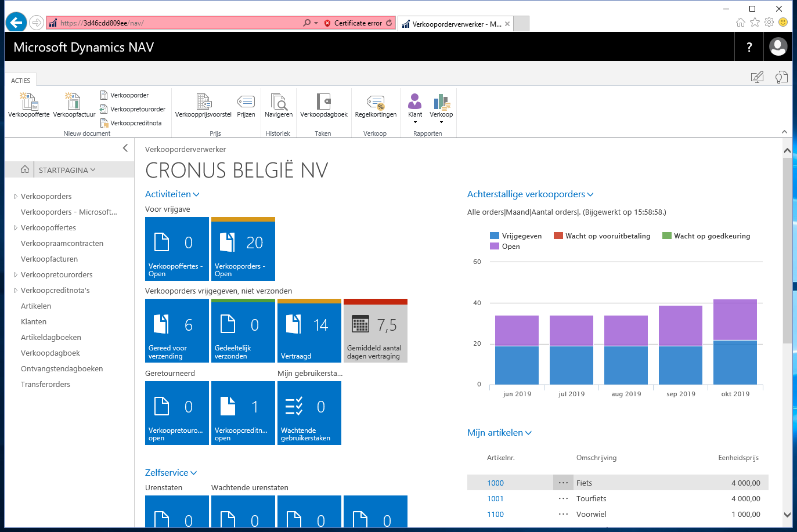The image size is (797, 532).
Task: Switch to the ACTIES ribbon tab
Action: 20,80
